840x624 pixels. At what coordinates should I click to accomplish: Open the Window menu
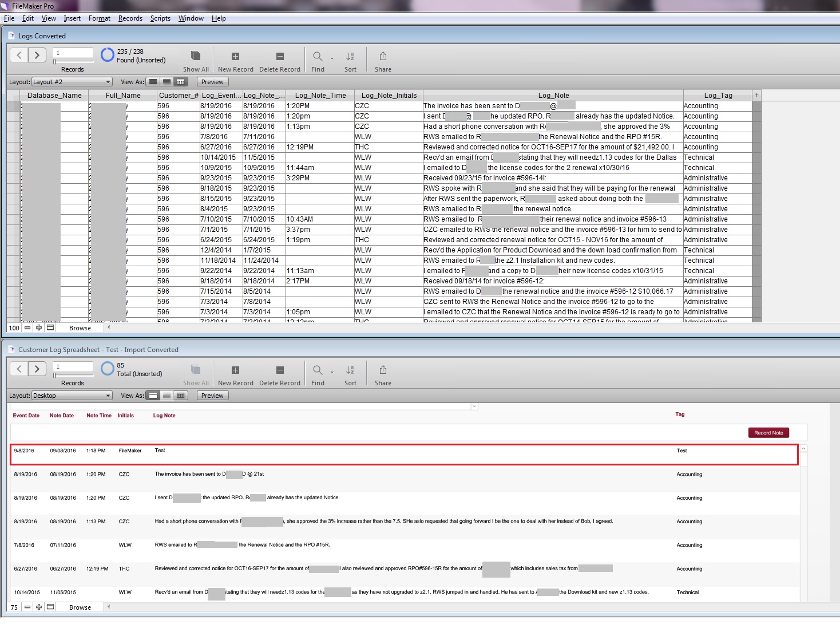coord(191,18)
